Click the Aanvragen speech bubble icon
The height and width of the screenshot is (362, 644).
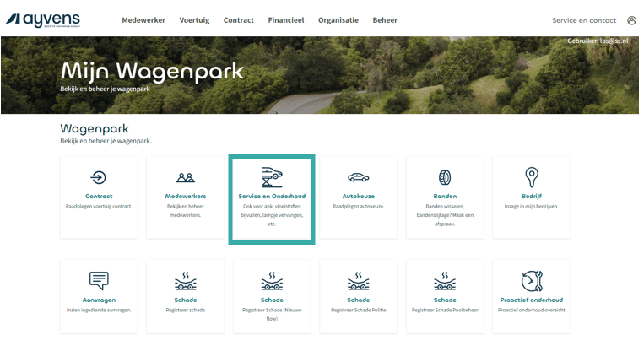click(99, 281)
